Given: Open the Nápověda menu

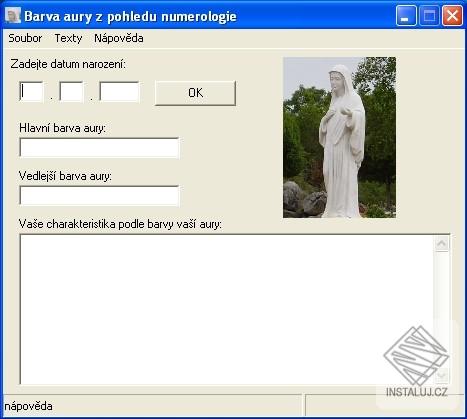Looking at the screenshot, I should click(119, 38).
